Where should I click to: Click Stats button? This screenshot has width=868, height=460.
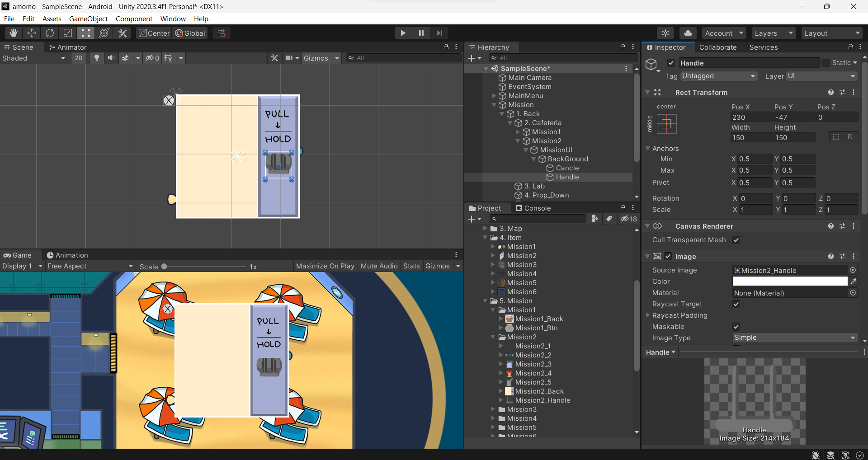click(x=411, y=266)
